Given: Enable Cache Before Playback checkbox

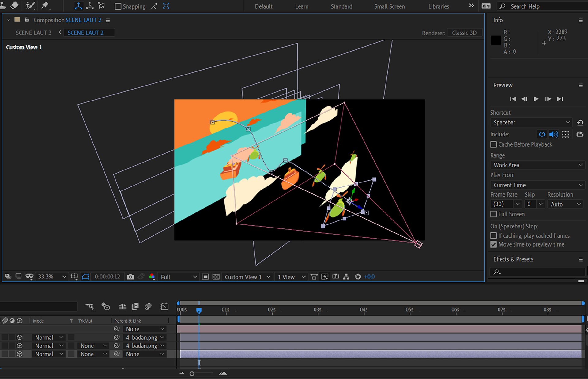Looking at the screenshot, I should point(494,144).
